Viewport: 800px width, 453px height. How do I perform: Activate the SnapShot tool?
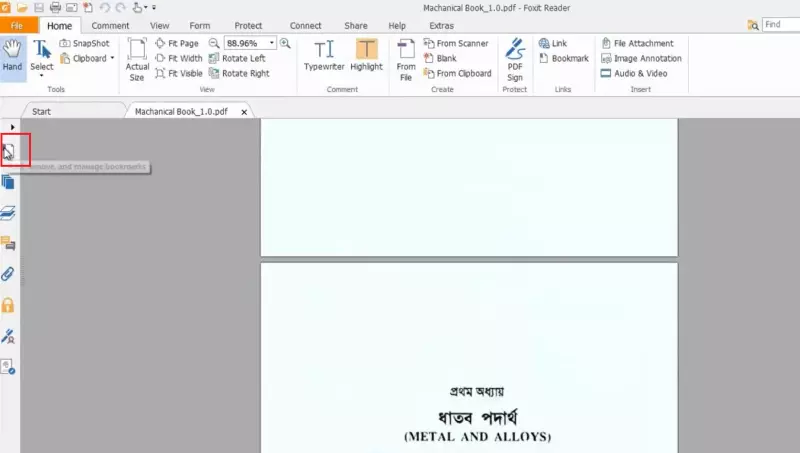coord(85,43)
